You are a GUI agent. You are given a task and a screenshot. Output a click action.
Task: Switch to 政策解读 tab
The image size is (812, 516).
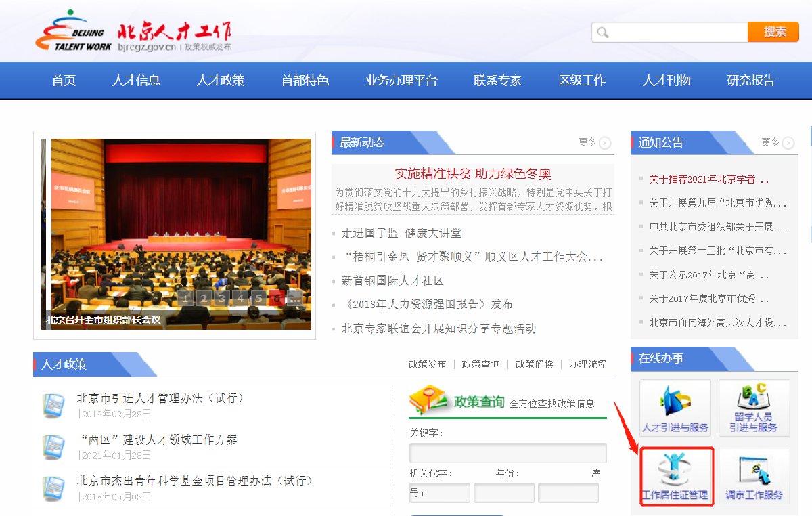(x=534, y=364)
